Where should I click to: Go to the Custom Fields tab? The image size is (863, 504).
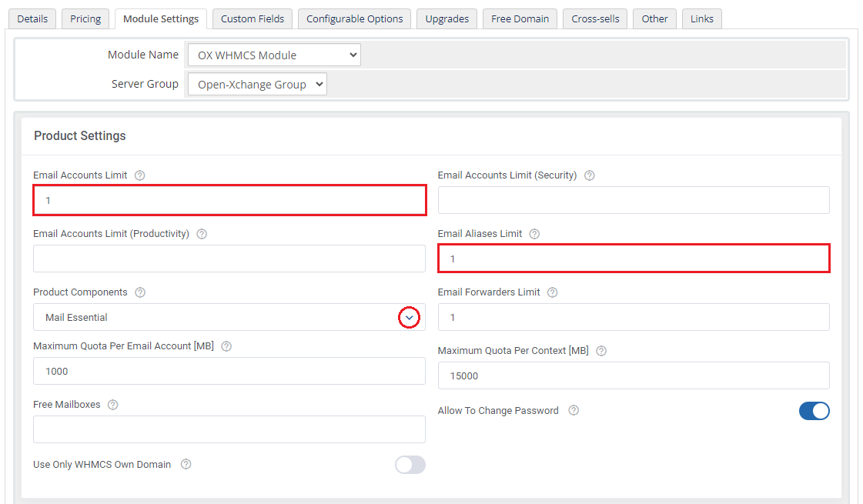252,18
